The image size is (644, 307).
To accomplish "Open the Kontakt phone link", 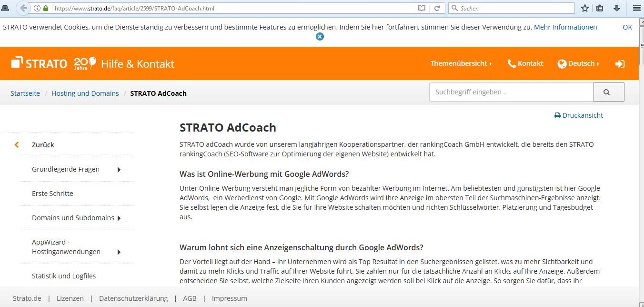I will tap(525, 63).
